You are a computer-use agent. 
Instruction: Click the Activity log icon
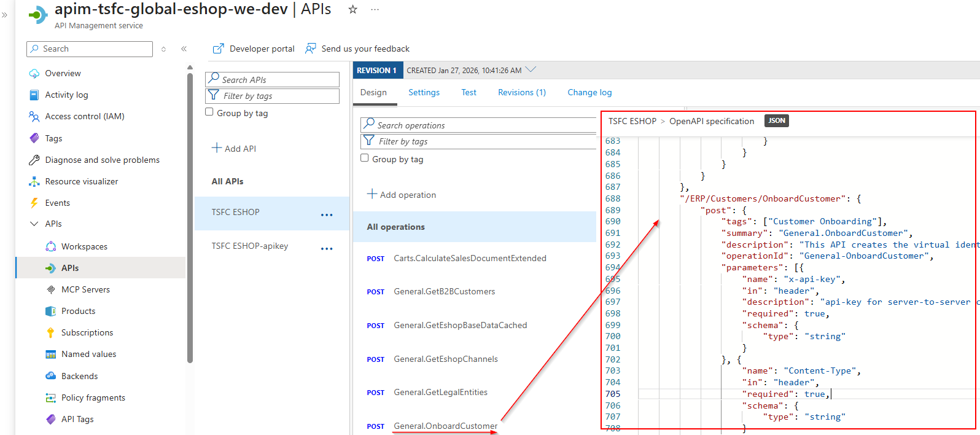tap(34, 95)
